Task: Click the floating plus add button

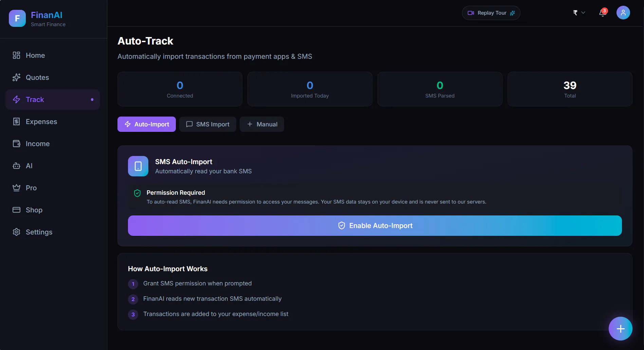Action: (x=620, y=329)
